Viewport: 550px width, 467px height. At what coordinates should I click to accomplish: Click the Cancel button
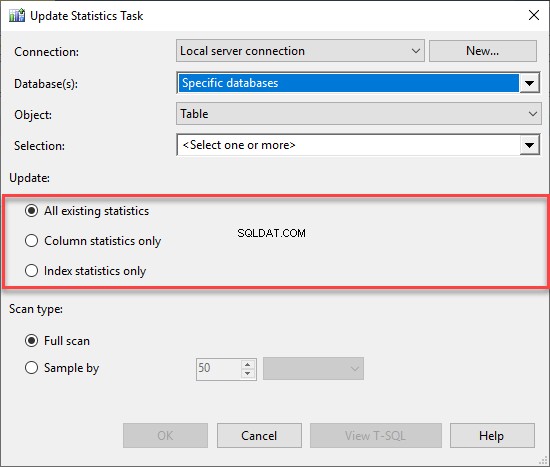point(259,435)
